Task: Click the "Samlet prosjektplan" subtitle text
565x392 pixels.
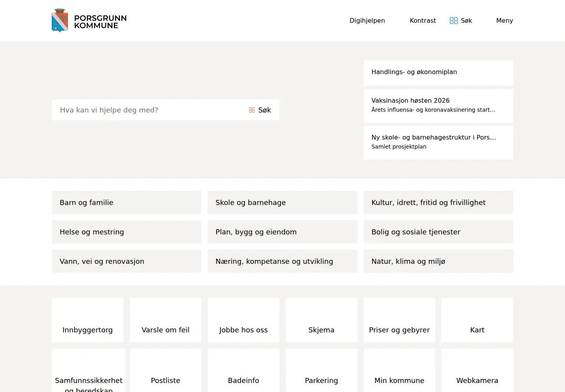Action: pos(399,147)
